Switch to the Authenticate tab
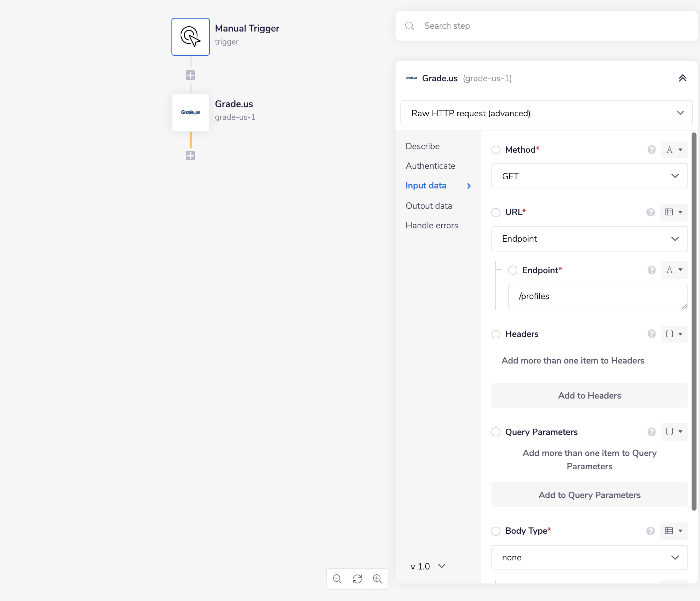700x601 pixels. [x=430, y=166]
